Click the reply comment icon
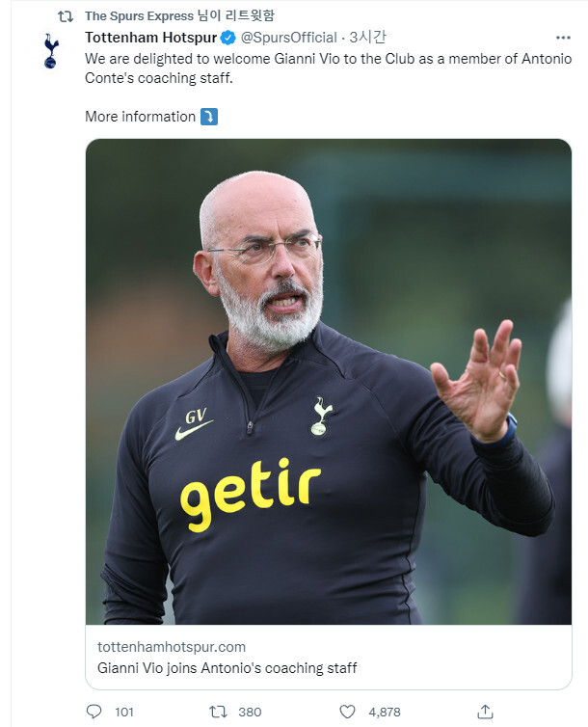The width and height of the screenshot is (588, 727). pos(94,712)
